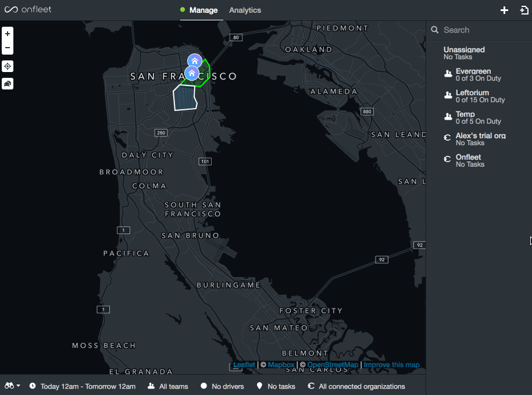Open the binoculars view dropdown
Image resolution: width=532 pixels, height=395 pixels.
[x=12, y=386]
